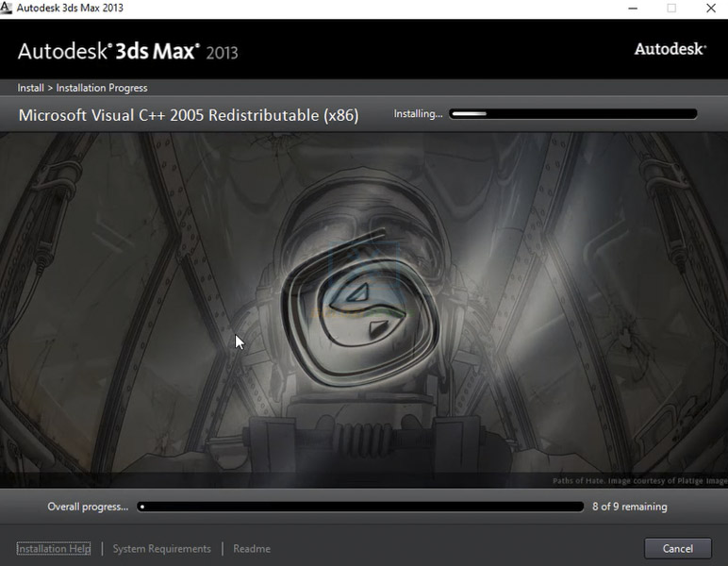This screenshot has width=728, height=566.
Task: Open the System Requirements link
Action: [x=161, y=548]
